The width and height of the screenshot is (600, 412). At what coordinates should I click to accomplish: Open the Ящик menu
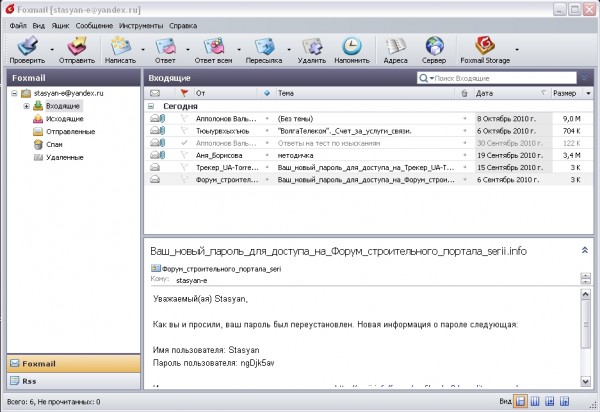click(x=60, y=26)
